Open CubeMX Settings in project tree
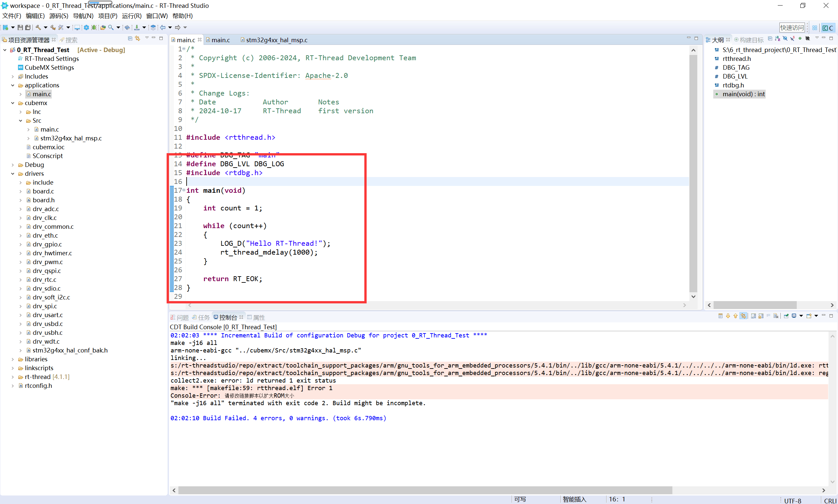Screen dimensions: 838x504 click(49, 68)
